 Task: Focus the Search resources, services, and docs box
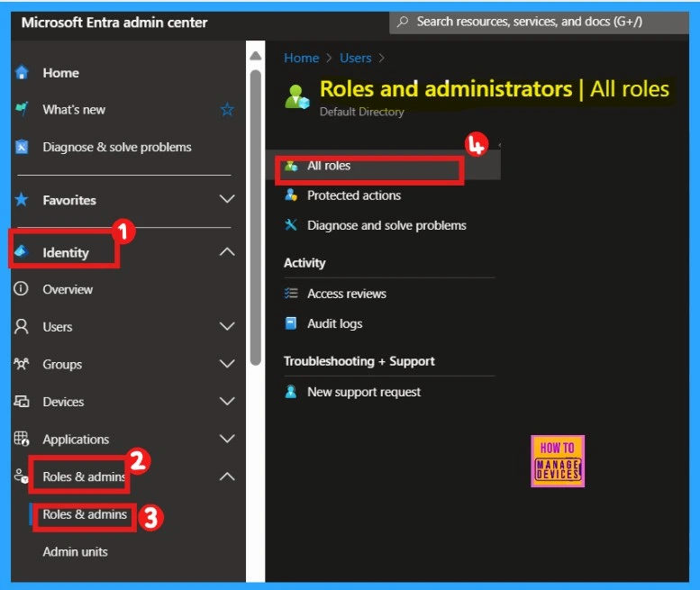(x=539, y=22)
